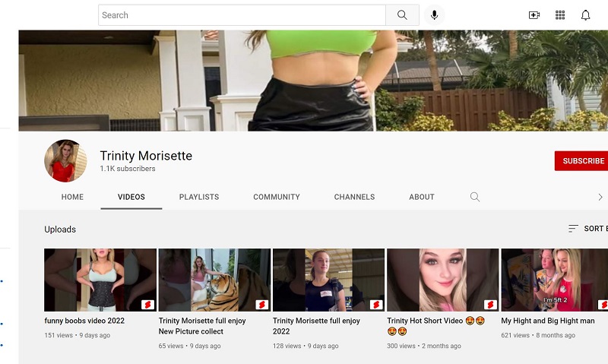Start voice search with microphone icon

[x=434, y=15]
